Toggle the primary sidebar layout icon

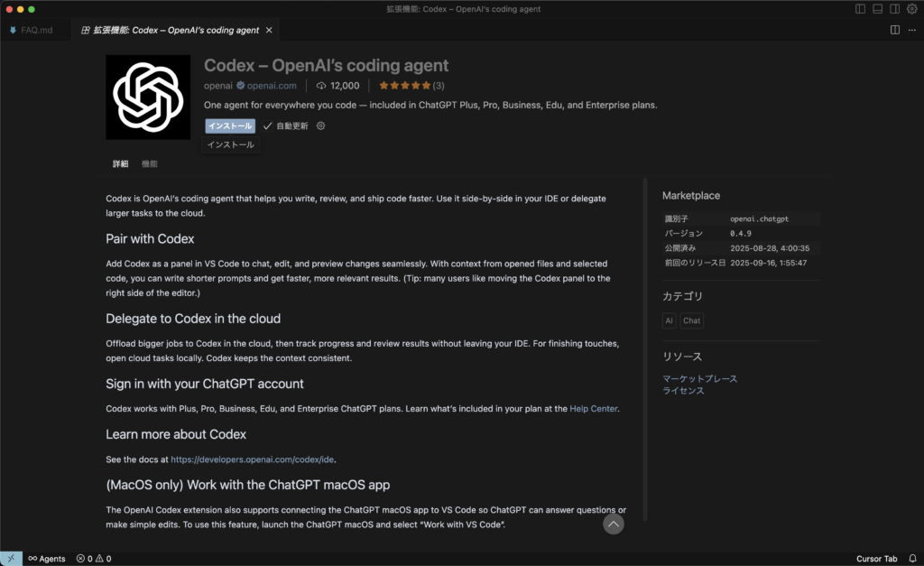pos(860,9)
